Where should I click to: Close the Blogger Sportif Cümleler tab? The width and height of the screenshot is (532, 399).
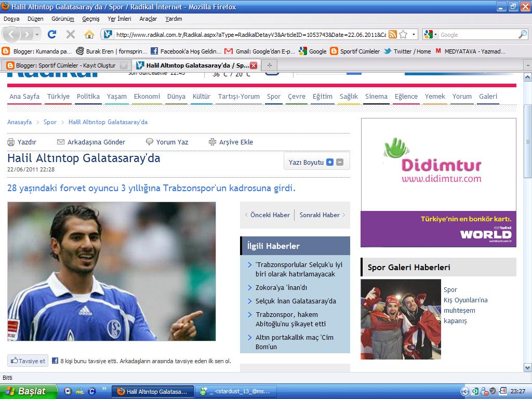pyautogui.click(x=124, y=65)
